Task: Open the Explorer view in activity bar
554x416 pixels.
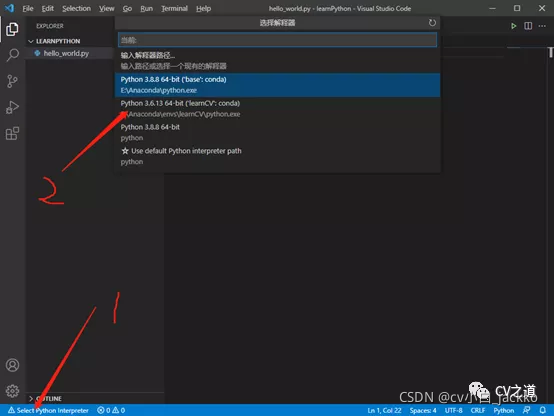Action: [12, 29]
